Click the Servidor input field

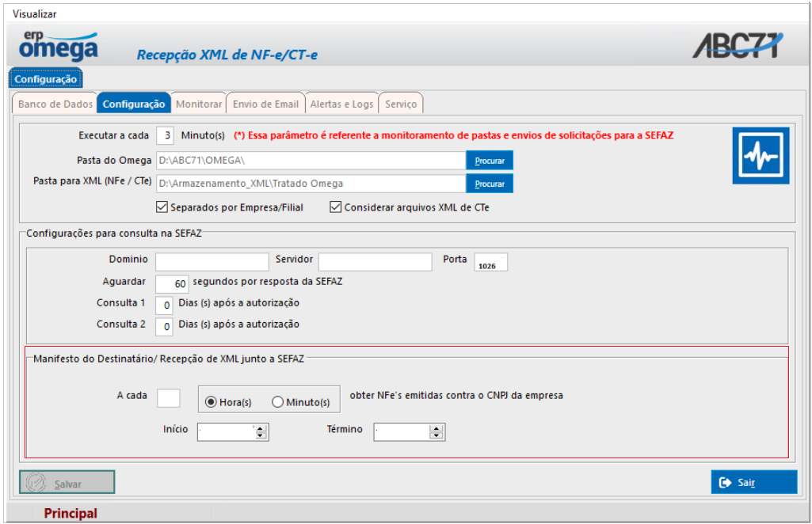pos(376,262)
